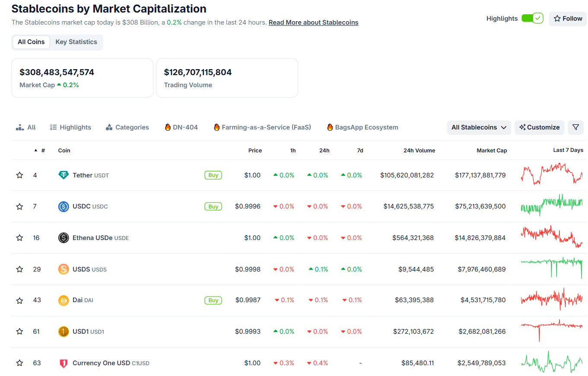Disable the Highlights toggle switch
Image resolution: width=588 pixels, height=376 pixels.
click(532, 18)
